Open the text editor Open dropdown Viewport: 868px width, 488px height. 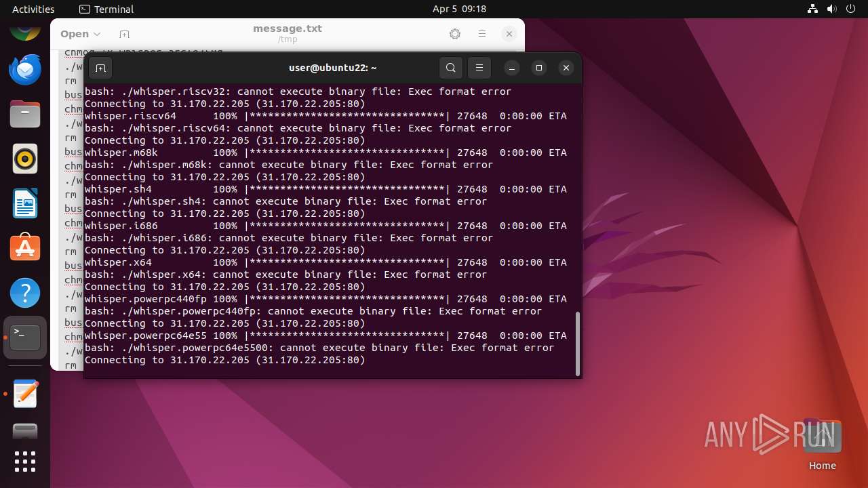click(x=80, y=34)
